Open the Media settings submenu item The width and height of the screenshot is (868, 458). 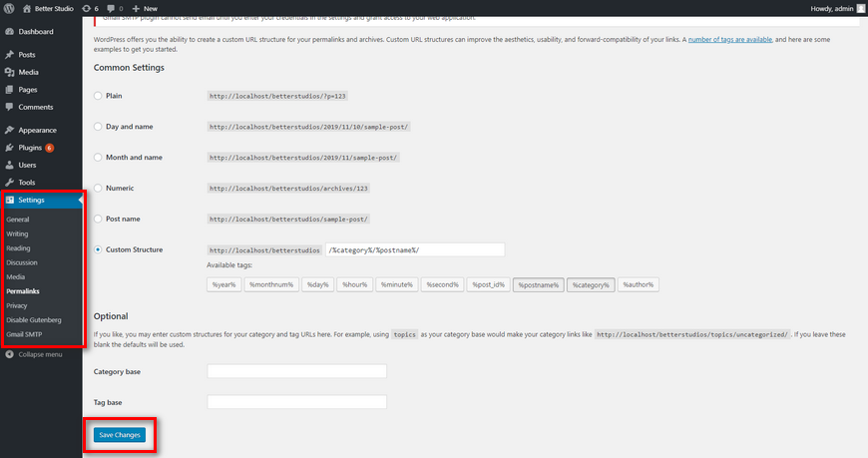(16, 277)
